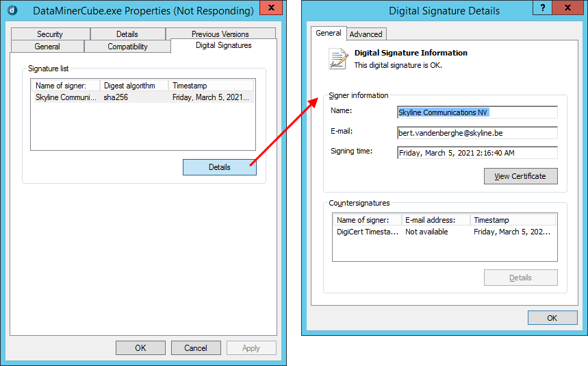Click the Not available e-mail cell

(x=426, y=232)
